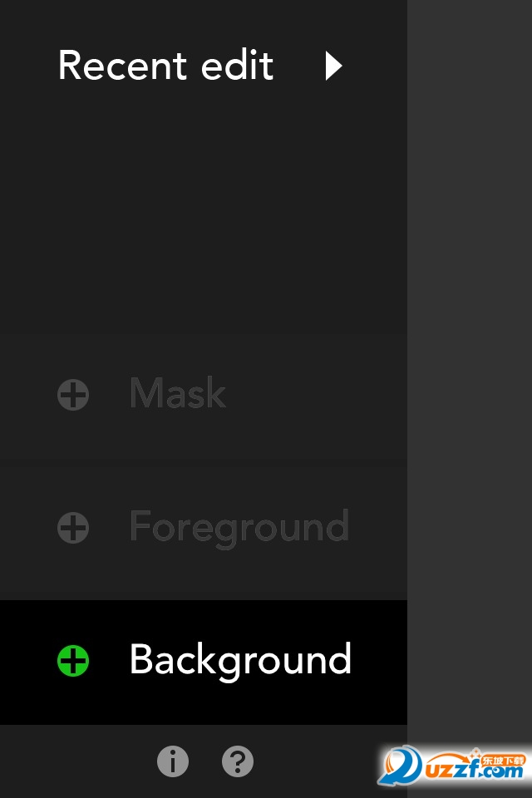Select the Background label text
This screenshot has width=532, height=798.
240,660
